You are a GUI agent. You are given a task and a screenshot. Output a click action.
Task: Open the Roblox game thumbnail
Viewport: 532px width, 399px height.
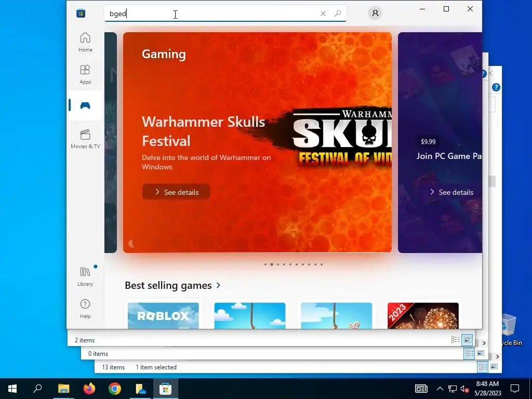(x=163, y=315)
